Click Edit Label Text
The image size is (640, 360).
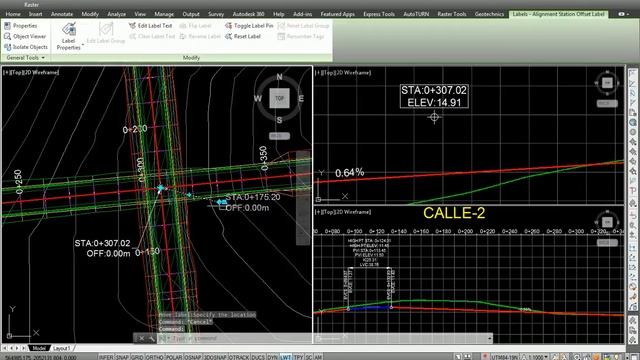(151, 25)
